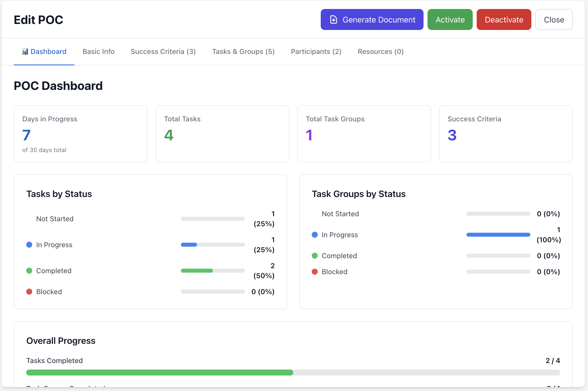
Task: Open the Participants (2) tab
Action: tap(316, 51)
